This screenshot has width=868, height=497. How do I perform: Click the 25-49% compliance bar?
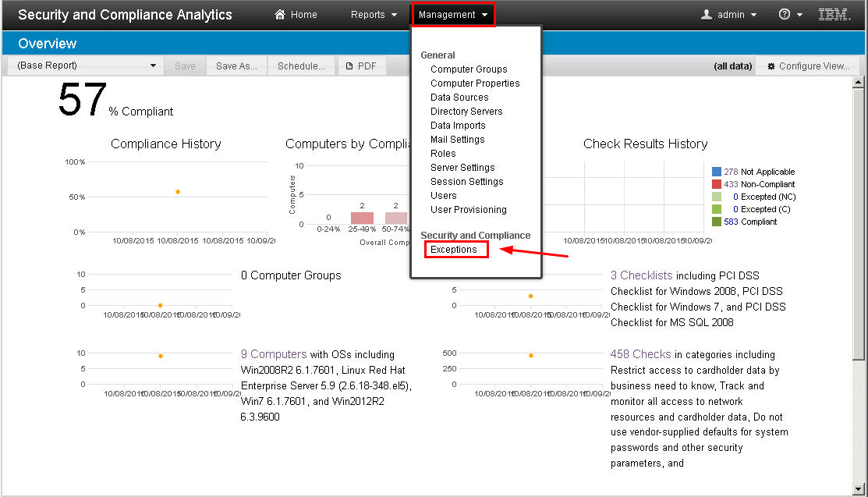point(362,218)
